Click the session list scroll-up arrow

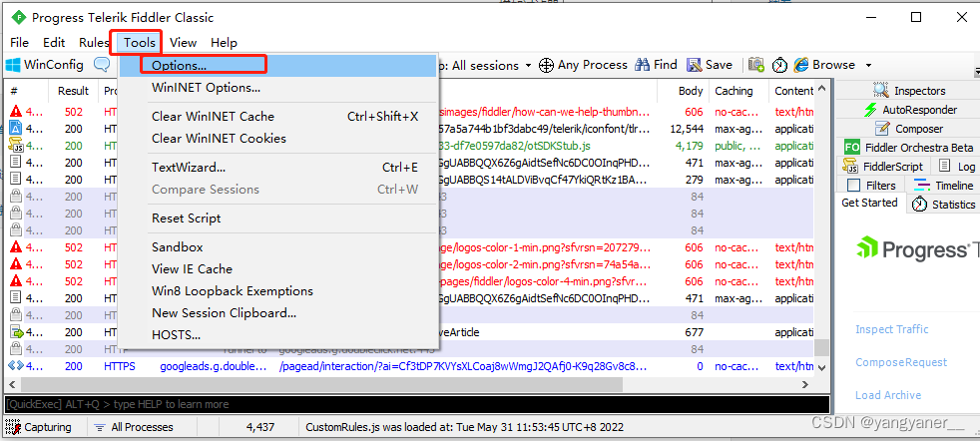pos(822,90)
